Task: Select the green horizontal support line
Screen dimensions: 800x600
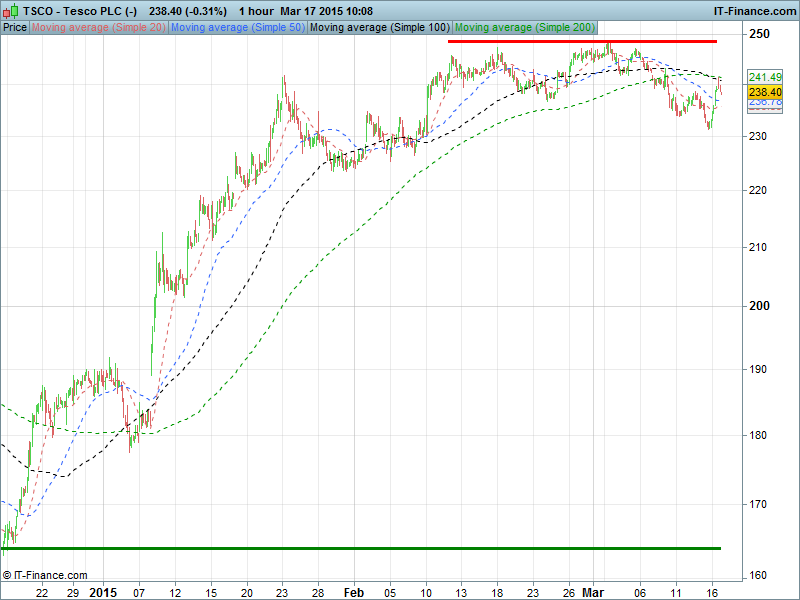Action: pyautogui.click(x=360, y=548)
